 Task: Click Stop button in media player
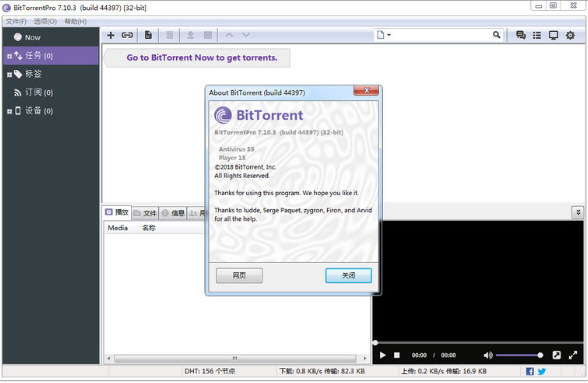point(397,355)
